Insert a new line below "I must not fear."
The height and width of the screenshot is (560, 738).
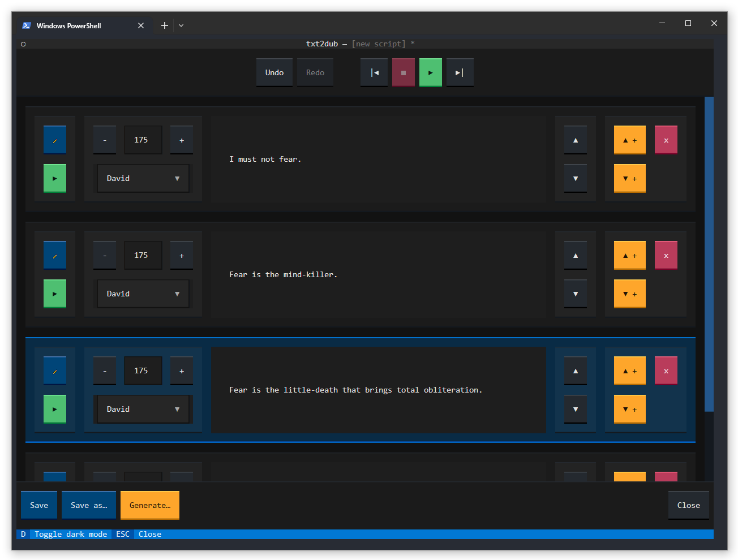pos(629,178)
